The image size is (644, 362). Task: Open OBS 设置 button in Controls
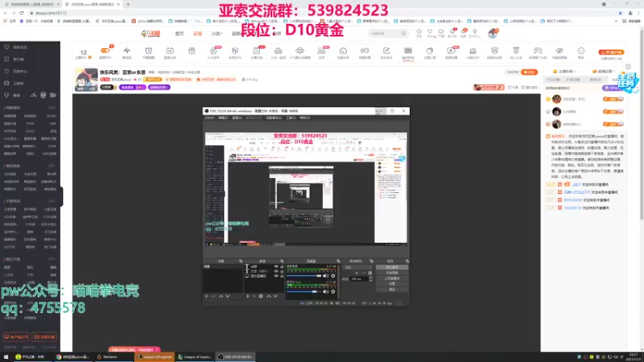pyautogui.click(x=392, y=284)
